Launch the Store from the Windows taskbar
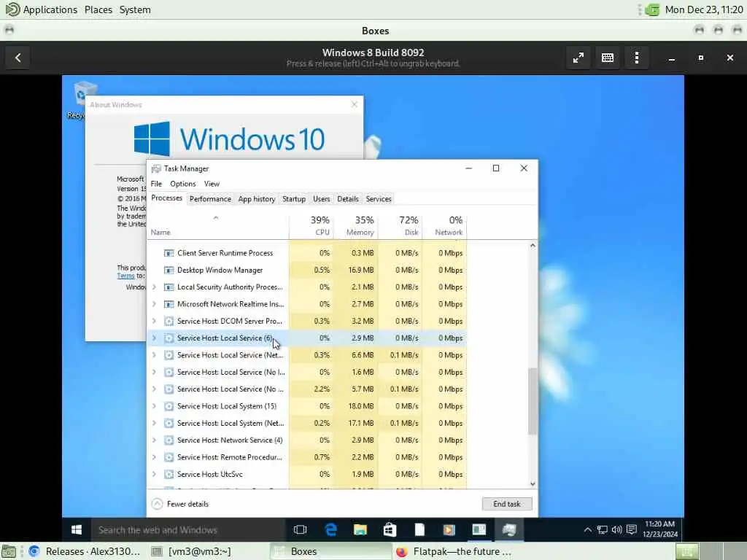The height and width of the screenshot is (560, 747). pos(390,529)
